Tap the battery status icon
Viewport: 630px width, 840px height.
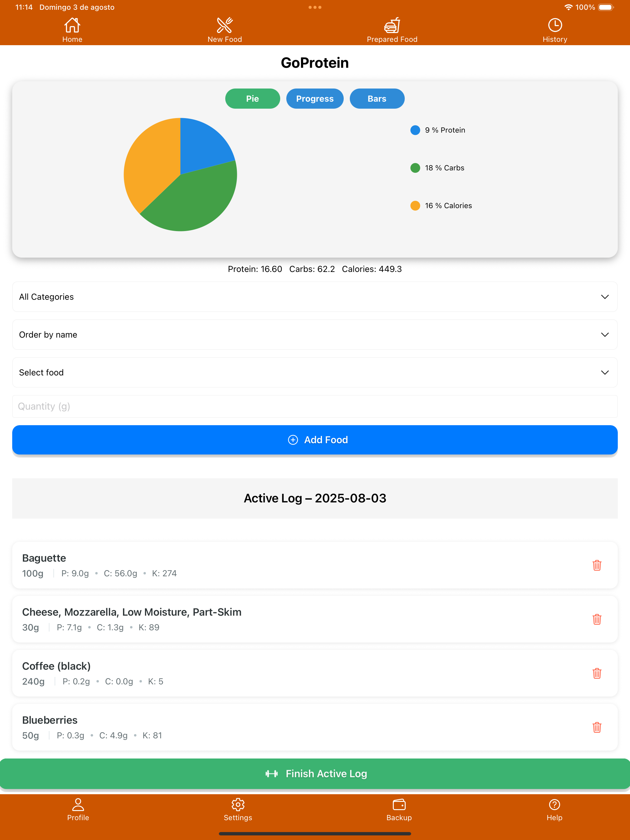[x=606, y=7]
